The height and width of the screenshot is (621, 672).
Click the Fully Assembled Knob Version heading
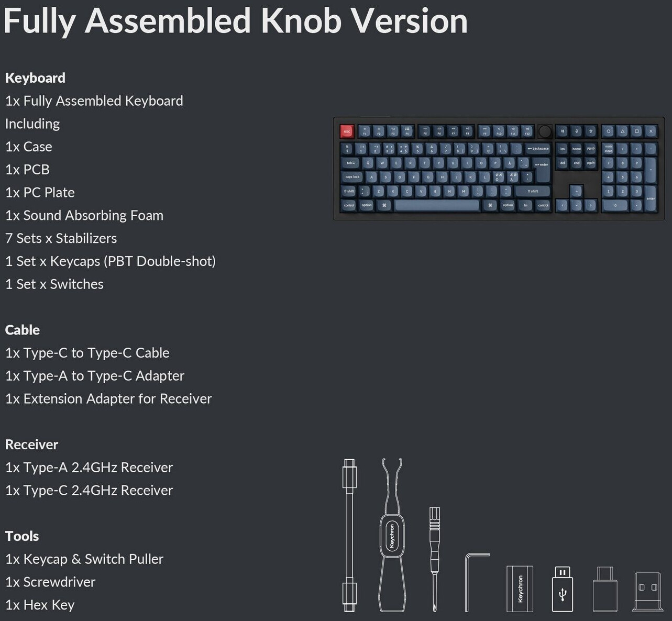tap(236, 21)
